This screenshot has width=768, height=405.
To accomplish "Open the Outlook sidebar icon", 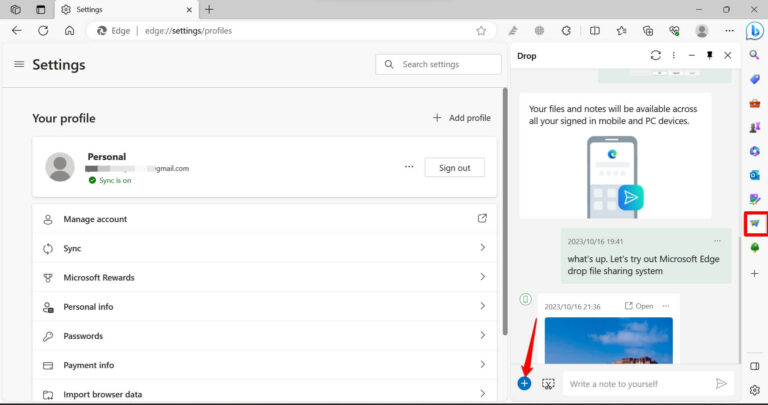I will [x=755, y=175].
